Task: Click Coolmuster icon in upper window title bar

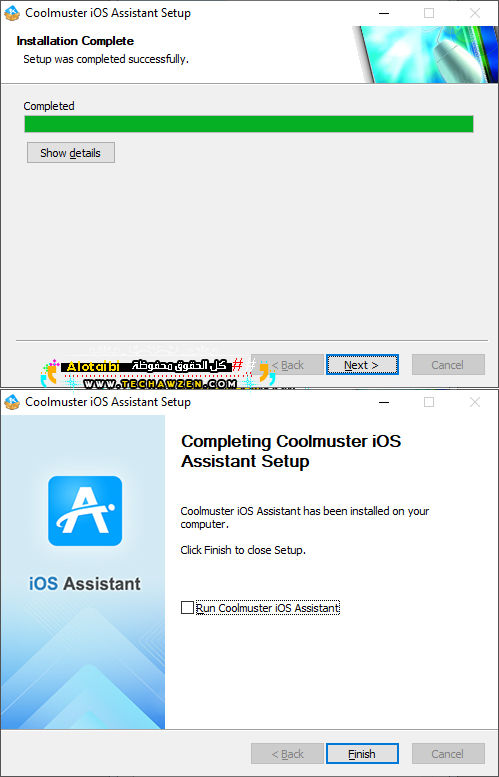Action: pos(11,13)
